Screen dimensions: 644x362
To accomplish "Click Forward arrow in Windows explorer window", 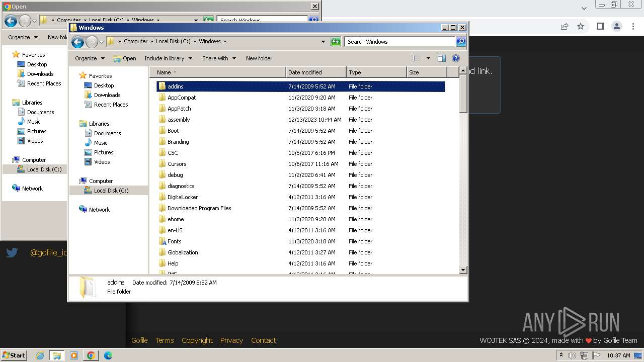I will pos(92,42).
